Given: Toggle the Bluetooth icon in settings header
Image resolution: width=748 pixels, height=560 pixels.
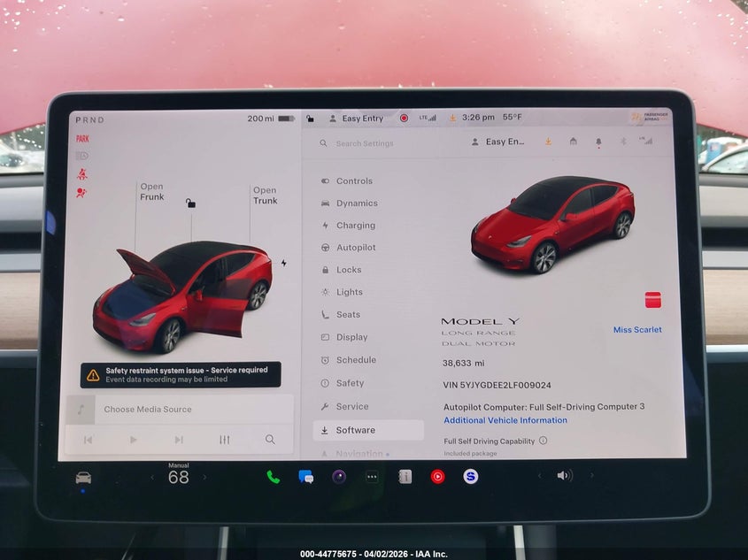Looking at the screenshot, I should tap(622, 142).
